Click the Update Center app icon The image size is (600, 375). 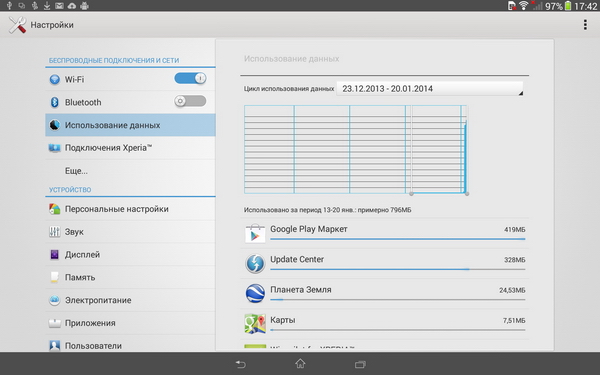point(255,264)
